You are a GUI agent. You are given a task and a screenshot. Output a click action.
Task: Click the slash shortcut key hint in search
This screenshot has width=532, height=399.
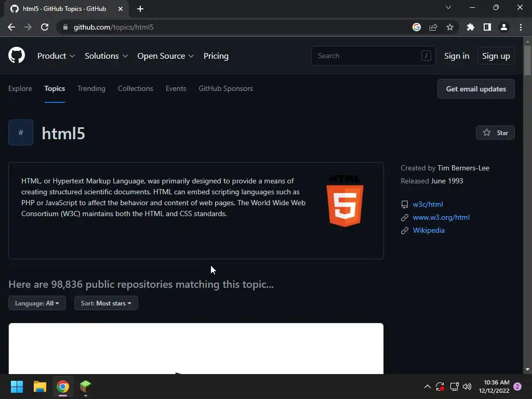click(426, 56)
